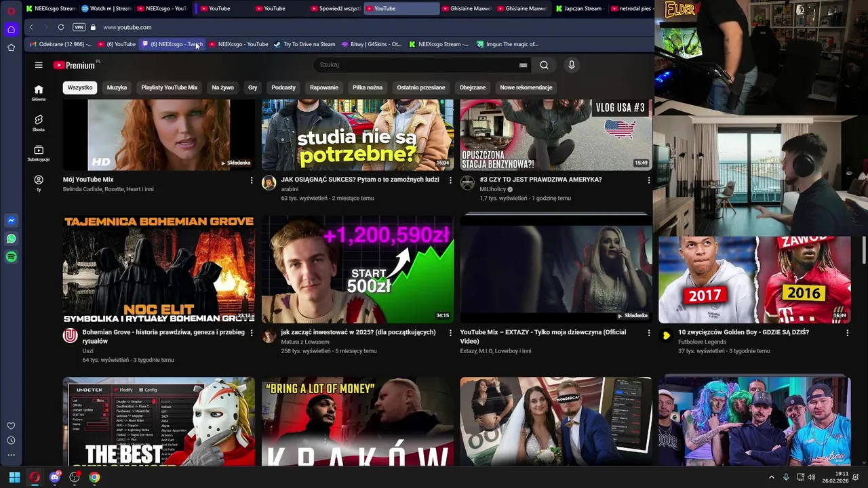Select the Gry filter chip
This screenshot has height=488, width=868.
tap(253, 87)
